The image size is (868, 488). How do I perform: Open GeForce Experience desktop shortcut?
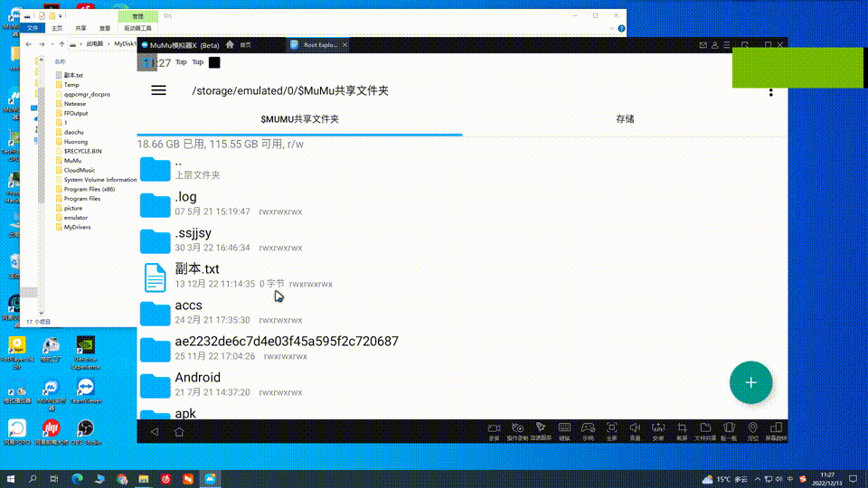[85, 352]
